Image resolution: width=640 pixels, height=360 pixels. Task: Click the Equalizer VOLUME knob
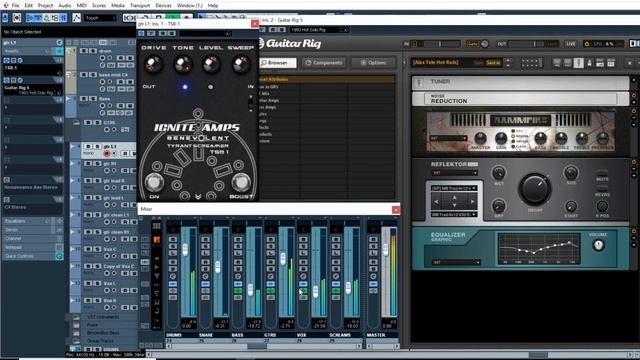(x=598, y=245)
